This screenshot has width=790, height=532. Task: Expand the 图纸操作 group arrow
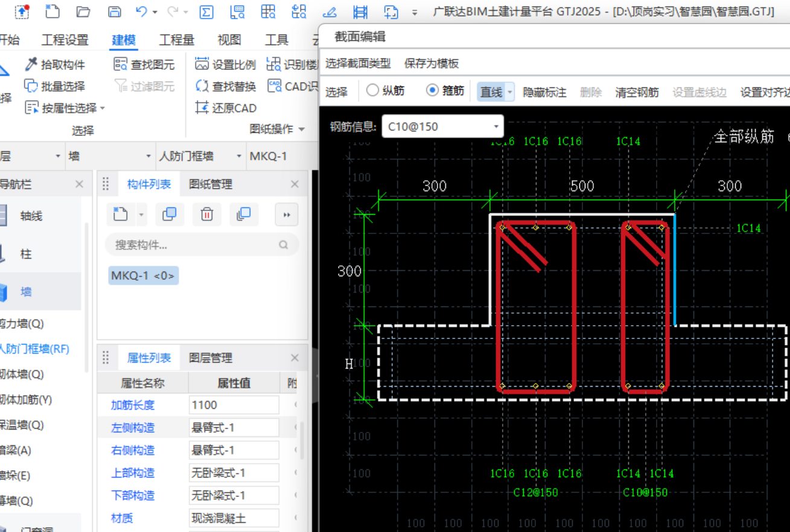[302, 129]
